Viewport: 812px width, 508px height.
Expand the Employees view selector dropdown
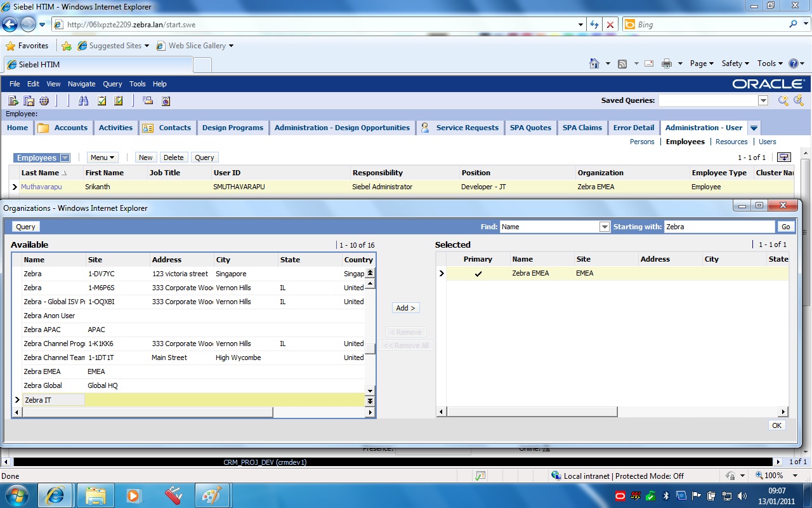click(63, 157)
